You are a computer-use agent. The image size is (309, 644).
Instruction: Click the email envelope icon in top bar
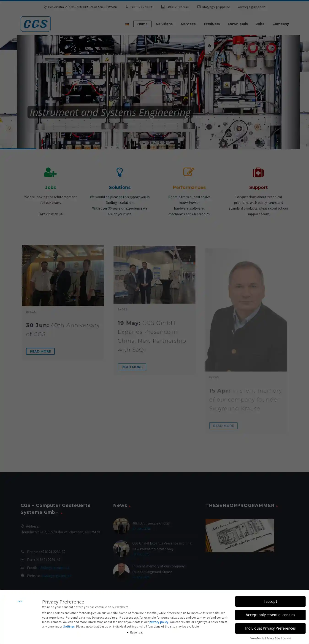pyautogui.click(x=199, y=7)
